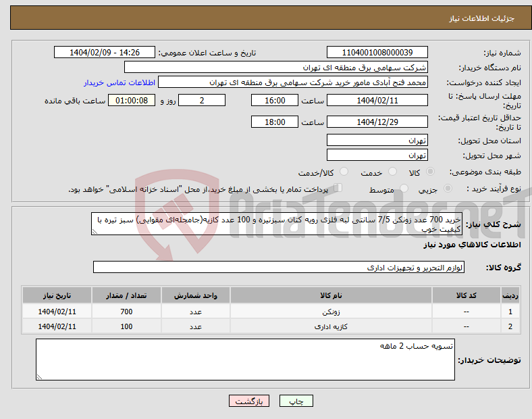Click the زونکن item name cell
The width and height of the screenshot is (532, 419).
coord(331,312)
